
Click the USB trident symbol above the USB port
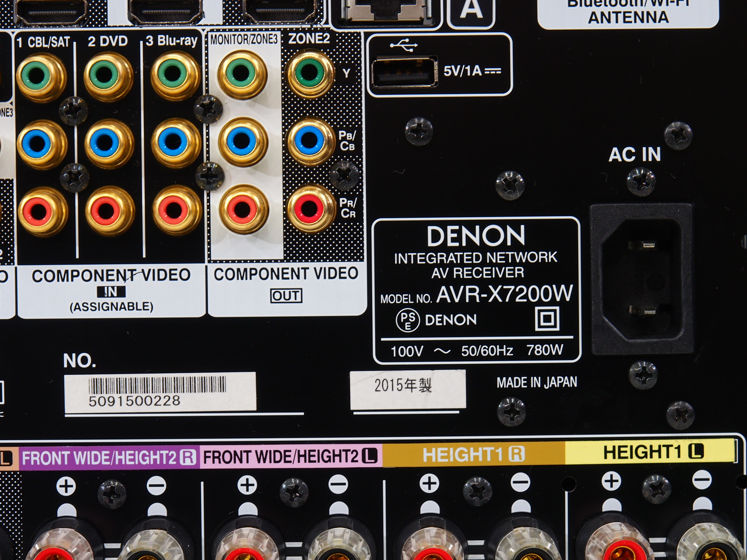(x=404, y=45)
